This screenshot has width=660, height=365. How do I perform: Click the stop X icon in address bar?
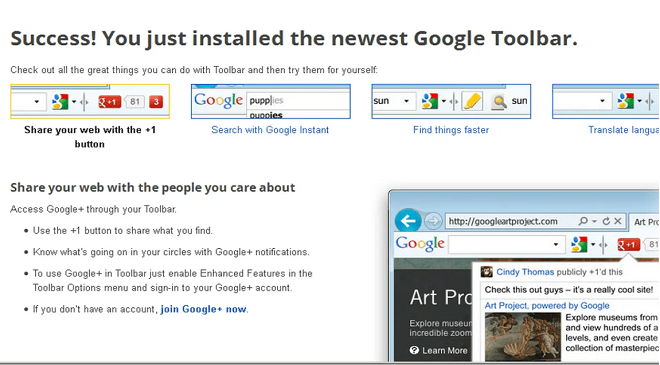click(617, 221)
